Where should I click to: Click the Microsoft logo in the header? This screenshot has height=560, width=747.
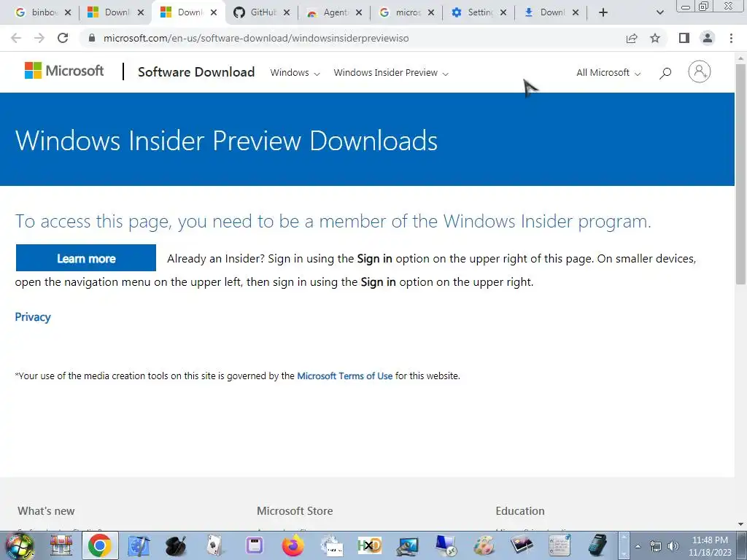[x=64, y=71]
